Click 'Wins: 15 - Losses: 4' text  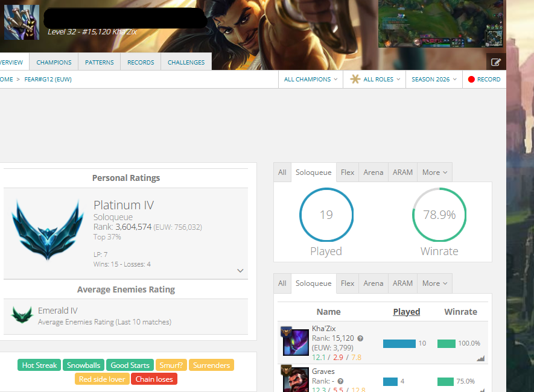tap(122, 264)
